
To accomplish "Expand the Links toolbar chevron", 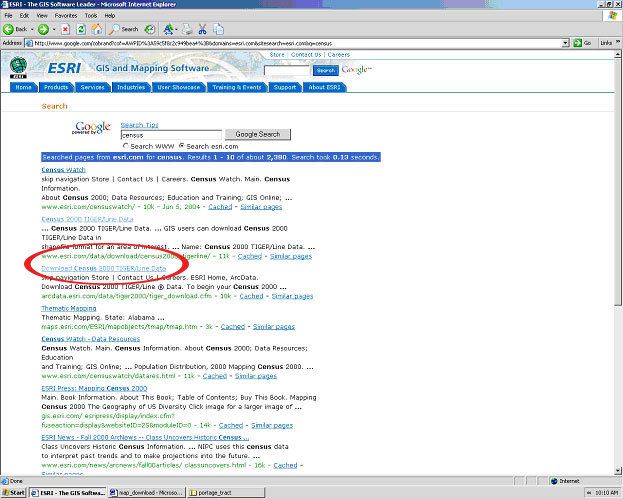I will [x=618, y=42].
